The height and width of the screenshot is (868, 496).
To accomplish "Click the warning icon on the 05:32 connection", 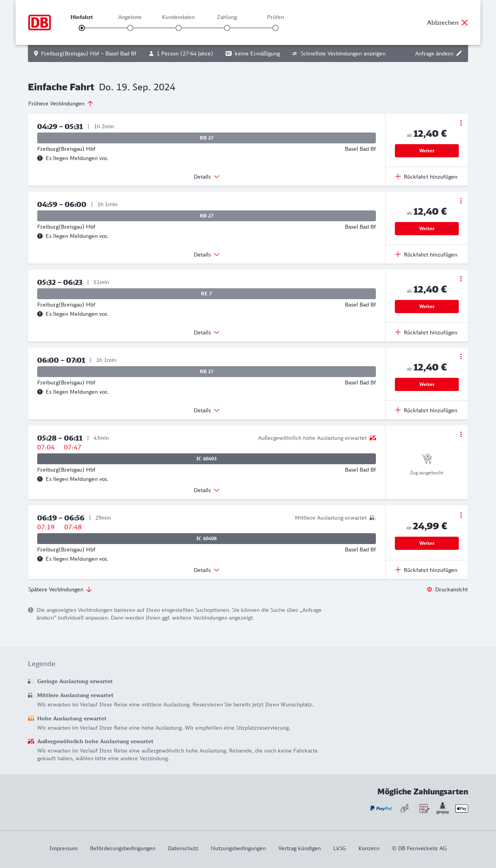I will 40,314.
